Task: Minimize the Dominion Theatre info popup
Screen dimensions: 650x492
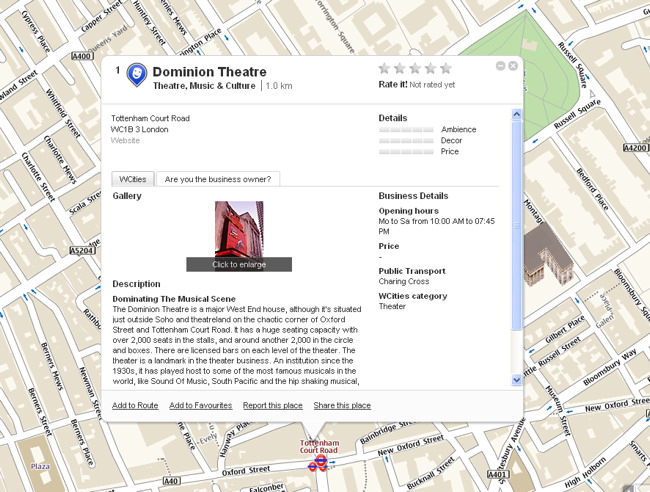Action: click(500, 66)
